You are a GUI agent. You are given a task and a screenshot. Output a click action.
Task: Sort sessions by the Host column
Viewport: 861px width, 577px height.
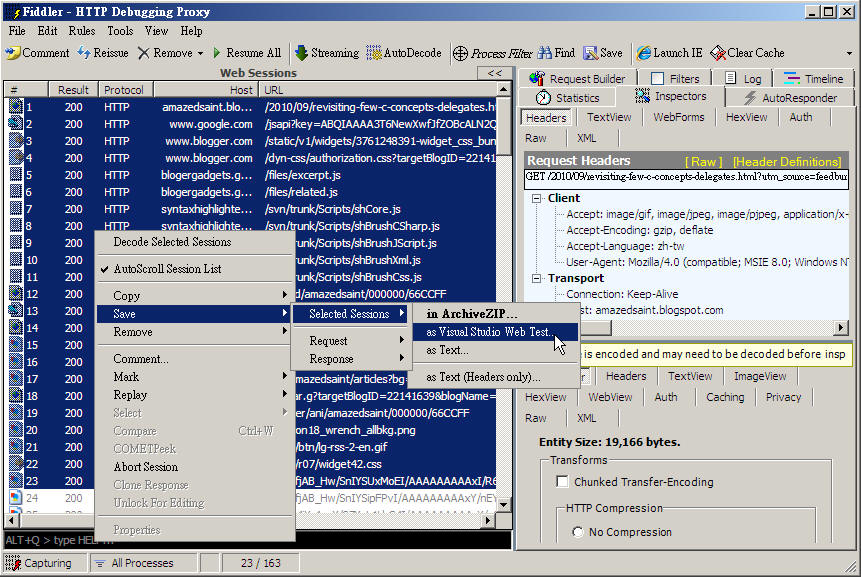point(205,89)
